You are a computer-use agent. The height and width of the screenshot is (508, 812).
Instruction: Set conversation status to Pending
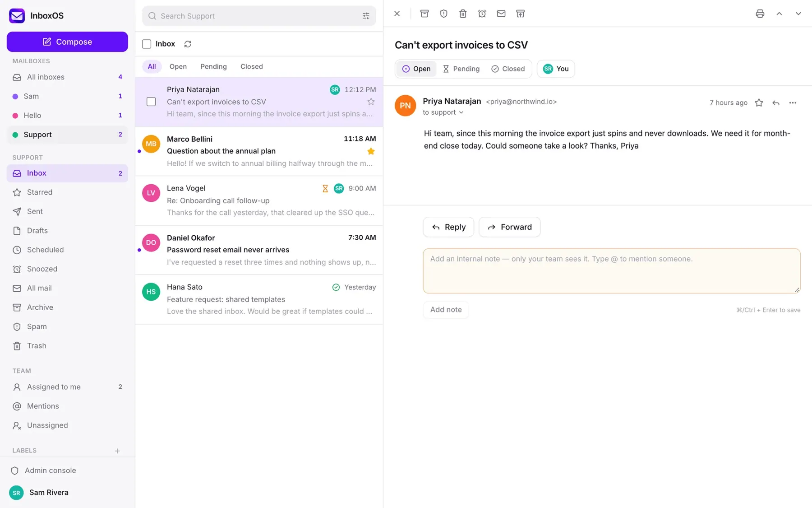pyautogui.click(x=461, y=69)
